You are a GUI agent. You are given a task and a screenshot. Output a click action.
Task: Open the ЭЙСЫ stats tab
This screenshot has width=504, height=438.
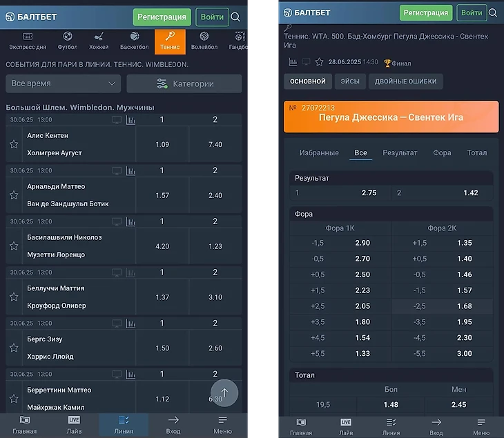tap(350, 81)
